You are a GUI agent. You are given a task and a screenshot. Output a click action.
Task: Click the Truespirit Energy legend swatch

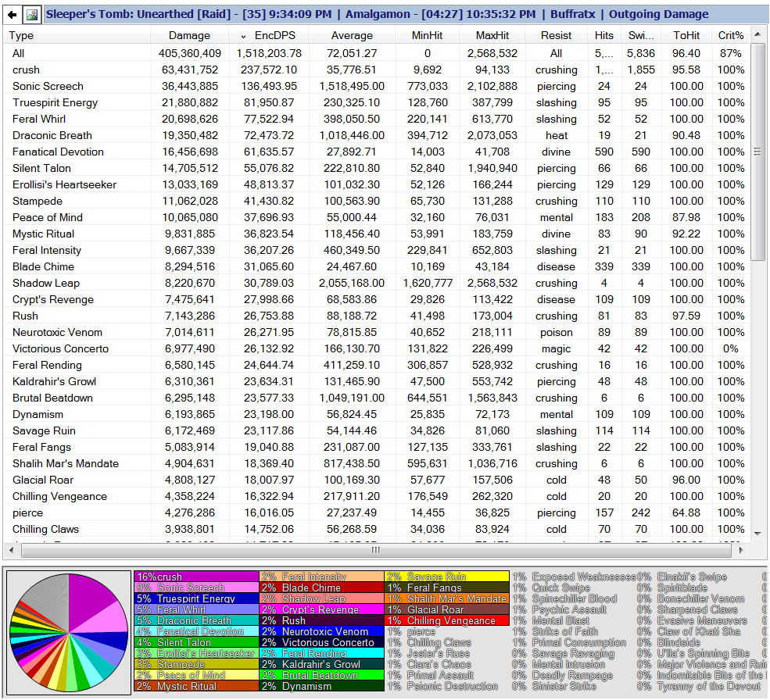(x=196, y=598)
